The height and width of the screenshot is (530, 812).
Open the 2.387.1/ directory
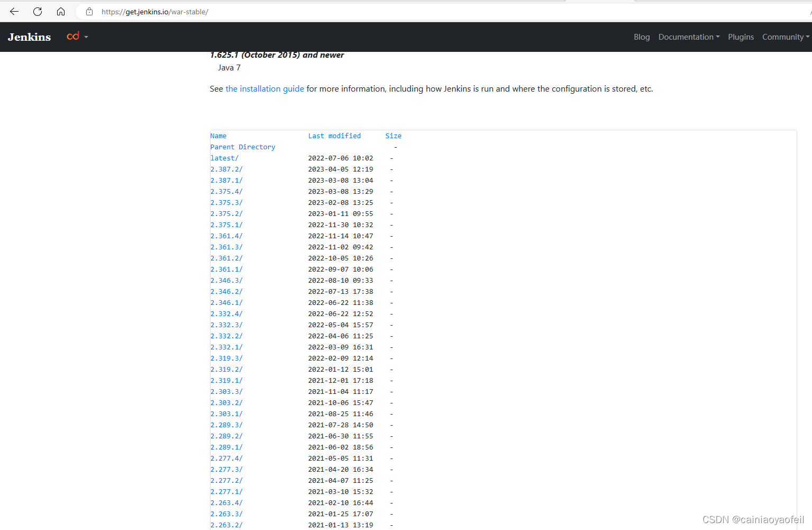coord(226,181)
